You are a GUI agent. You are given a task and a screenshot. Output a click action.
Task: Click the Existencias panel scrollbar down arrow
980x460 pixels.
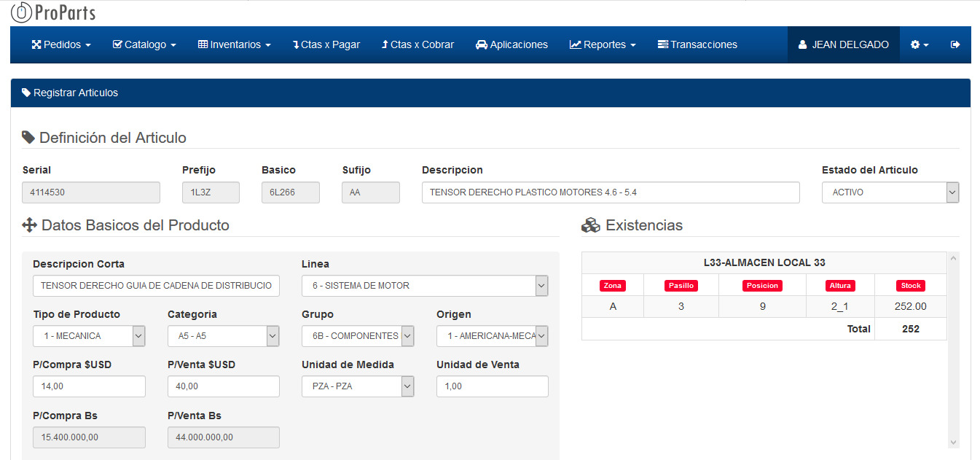(x=952, y=443)
